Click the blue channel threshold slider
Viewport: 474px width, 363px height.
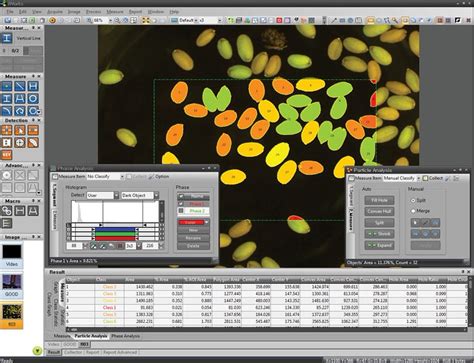115,229
